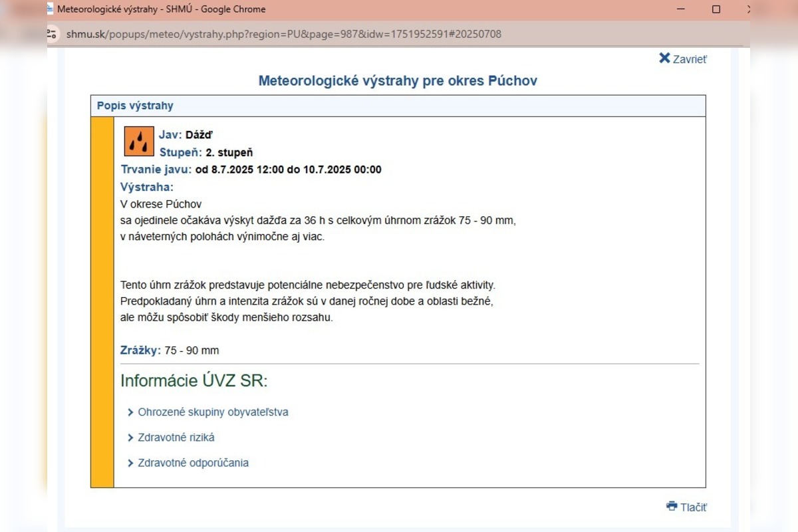The image size is (798, 532).
Task: Click the Meteorologické výstrahy pre okres Púchov heading
Action: (x=398, y=81)
